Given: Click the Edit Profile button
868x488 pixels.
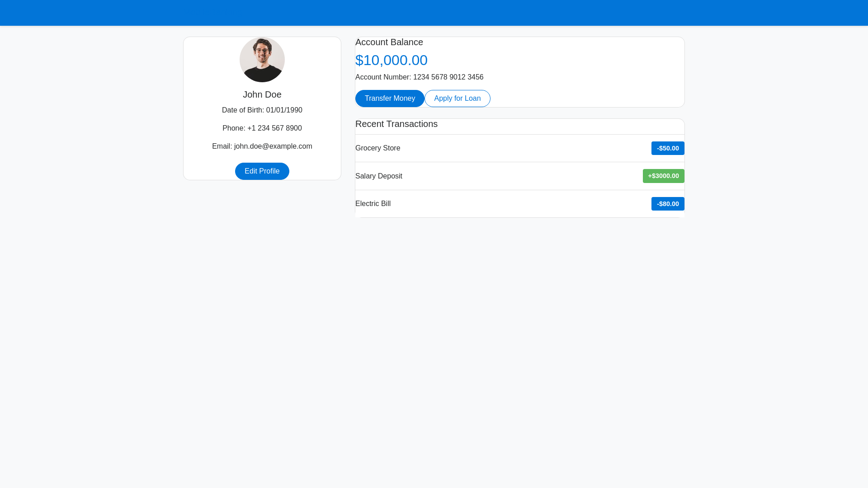Looking at the screenshot, I should [x=262, y=171].
